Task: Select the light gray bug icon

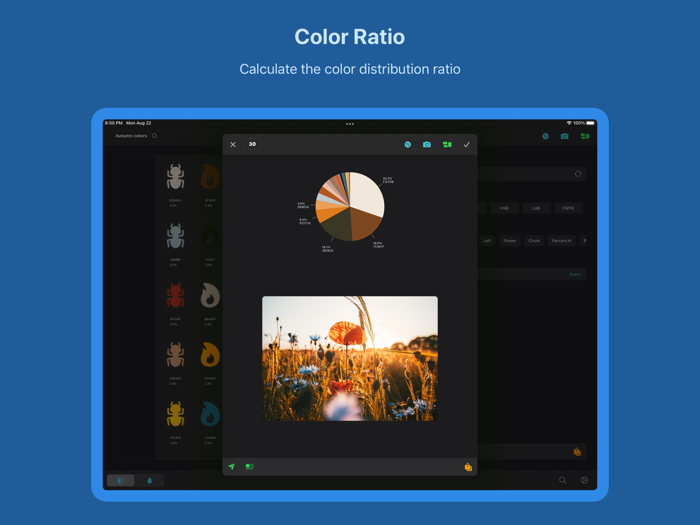Action: [175, 177]
